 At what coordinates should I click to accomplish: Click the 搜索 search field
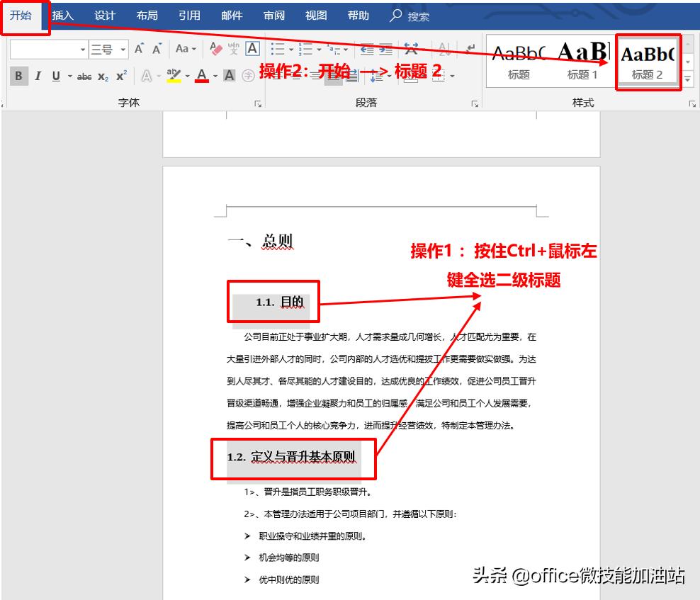[412, 14]
